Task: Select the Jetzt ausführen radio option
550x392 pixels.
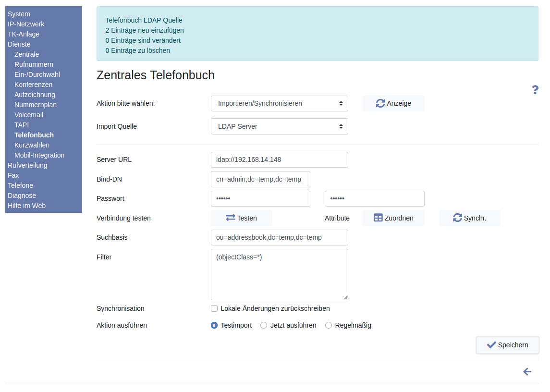Action: click(264, 325)
